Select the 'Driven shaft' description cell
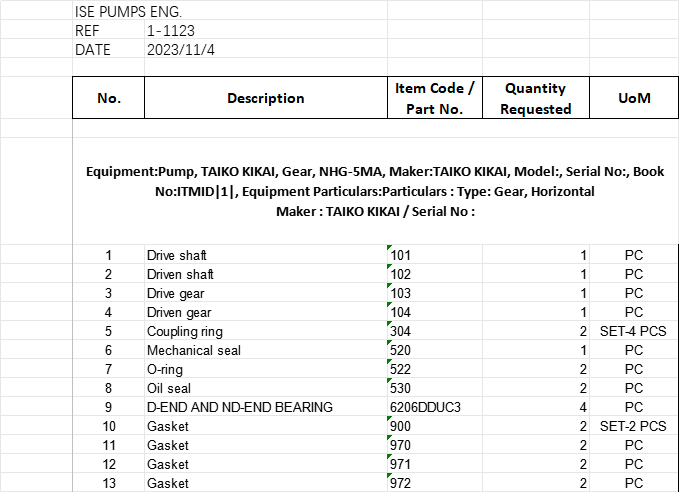The width and height of the screenshot is (679, 492). coord(265,274)
